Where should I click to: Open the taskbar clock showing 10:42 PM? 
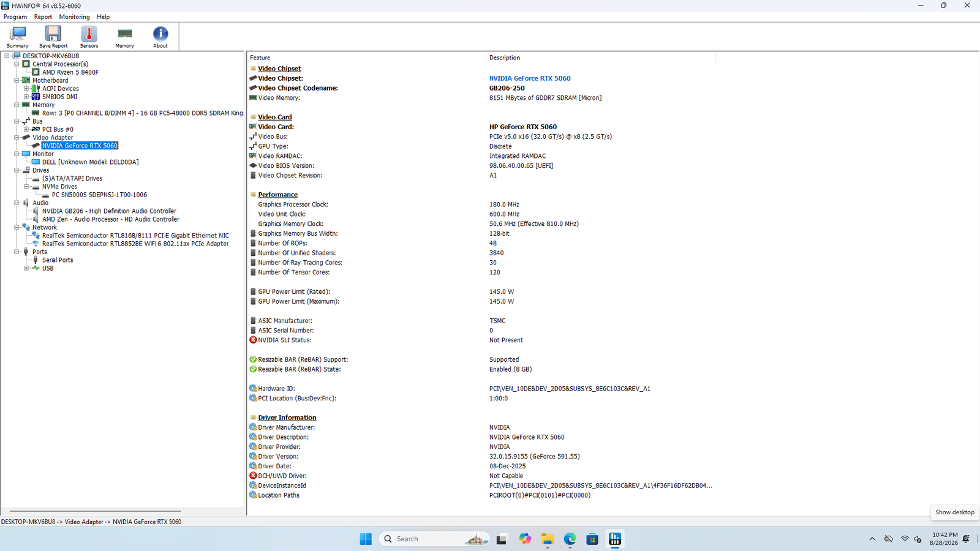tap(944, 539)
